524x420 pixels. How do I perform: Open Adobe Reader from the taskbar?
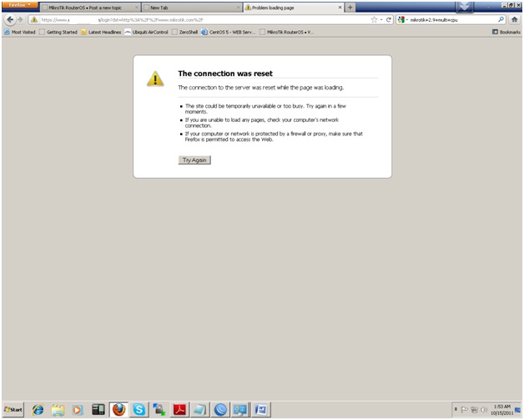coord(179,410)
